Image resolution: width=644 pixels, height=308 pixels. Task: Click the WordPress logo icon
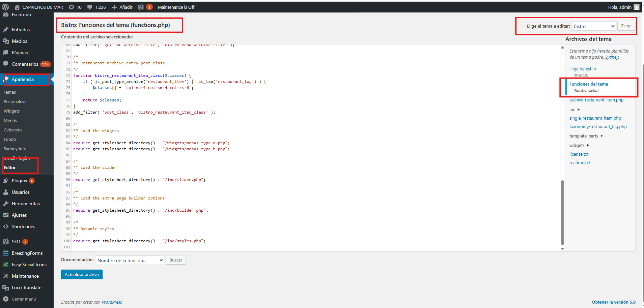(x=5, y=7)
